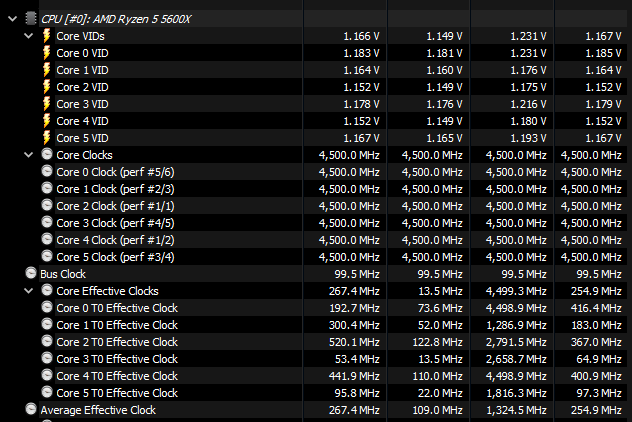Click the icon for Core 3 T0 Effective Clock
Viewport: 632px width, 422px height.
coord(47,358)
